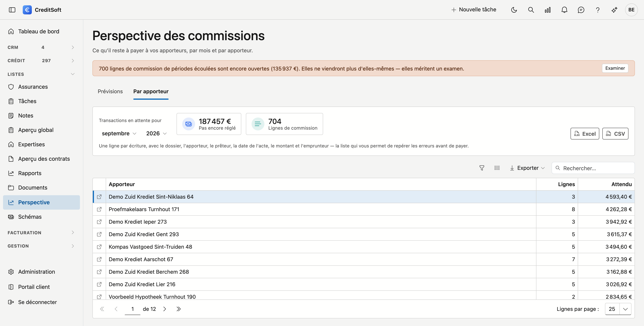644x326 pixels.
Task: Export as Excel file
Action: (585, 134)
